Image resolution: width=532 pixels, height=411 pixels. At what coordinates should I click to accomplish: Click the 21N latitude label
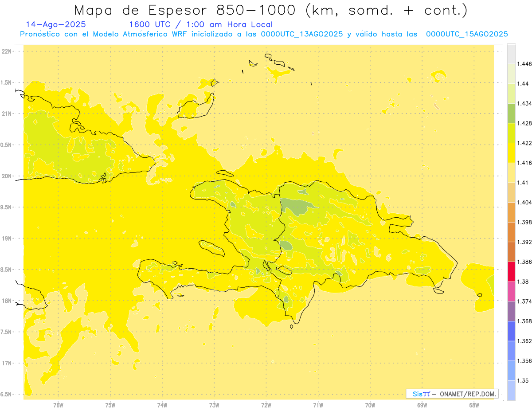click(8, 114)
